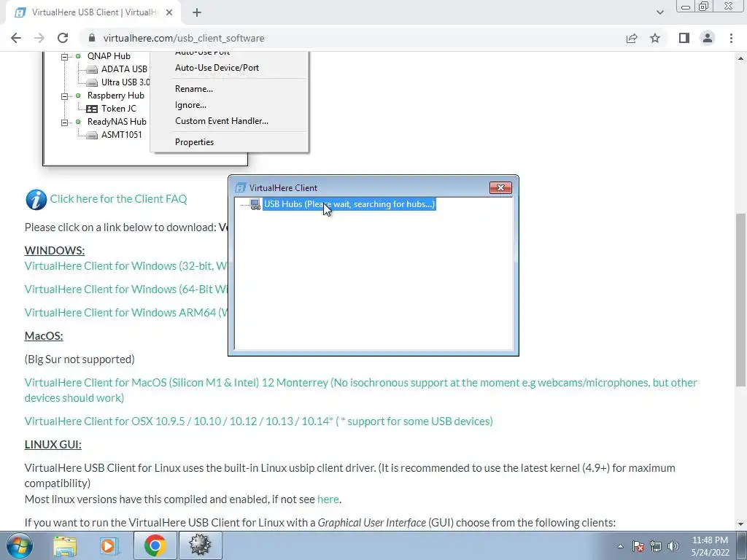
Task: Open Chrome profile menu
Action: 708,38
